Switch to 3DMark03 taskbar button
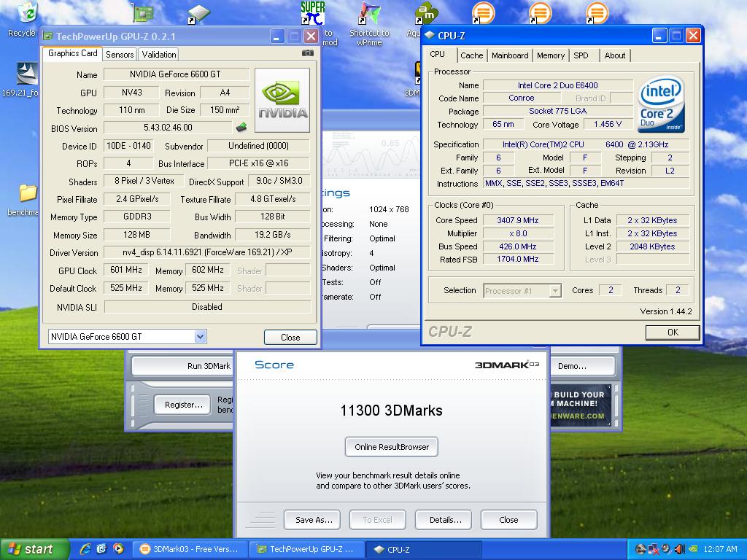747x560 pixels. tap(190, 549)
